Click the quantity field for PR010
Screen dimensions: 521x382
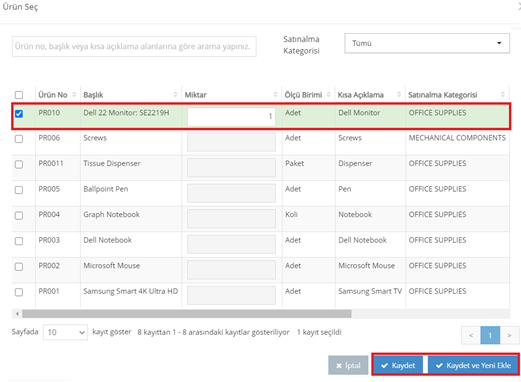231,116
